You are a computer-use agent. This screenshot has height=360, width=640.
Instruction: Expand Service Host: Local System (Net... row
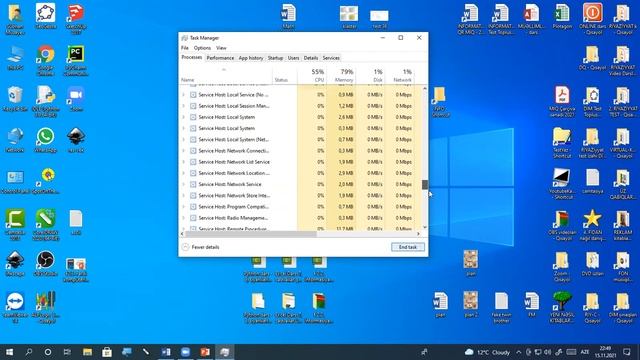pyautogui.click(x=183, y=140)
